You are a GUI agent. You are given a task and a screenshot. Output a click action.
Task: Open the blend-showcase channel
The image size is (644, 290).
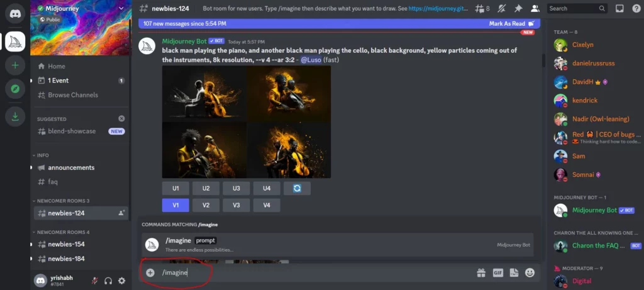(80, 131)
